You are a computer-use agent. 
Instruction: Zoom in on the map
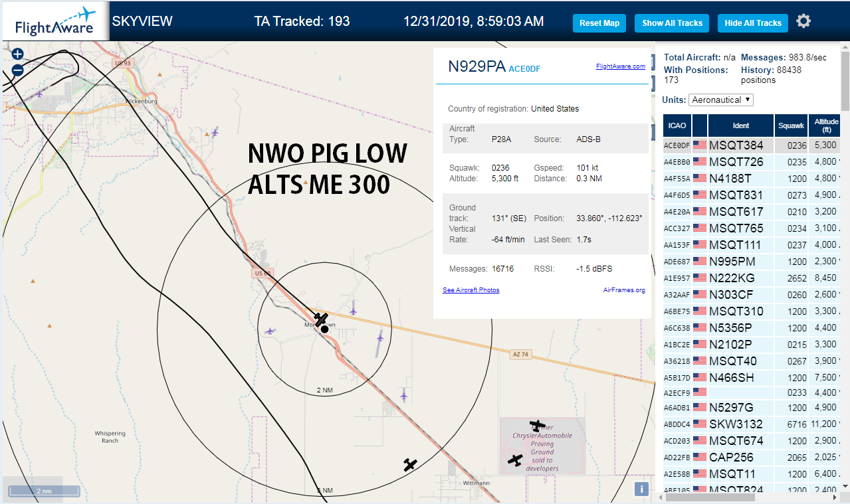18,54
